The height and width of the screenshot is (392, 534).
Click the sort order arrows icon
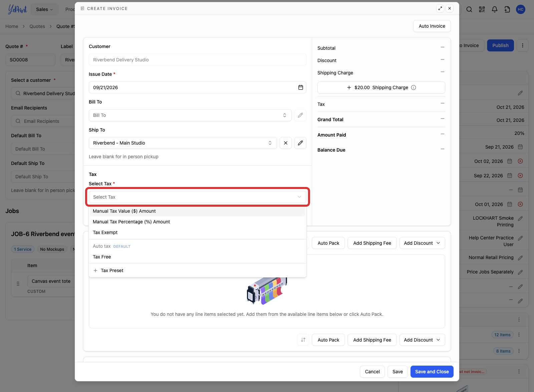click(303, 340)
